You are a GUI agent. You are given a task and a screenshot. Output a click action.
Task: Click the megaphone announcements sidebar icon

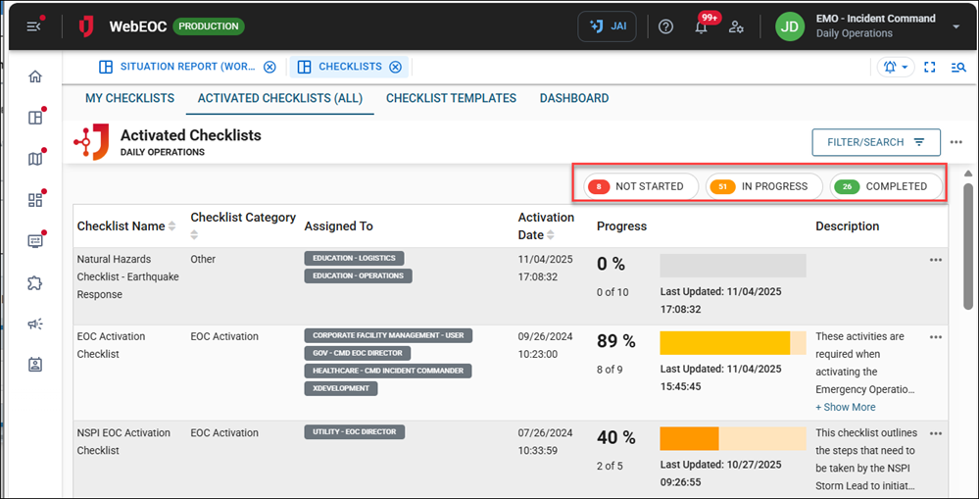[x=35, y=324]
